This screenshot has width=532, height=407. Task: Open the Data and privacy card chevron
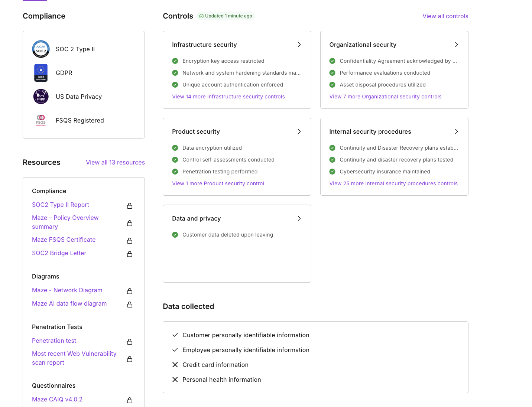click(299, 218)
